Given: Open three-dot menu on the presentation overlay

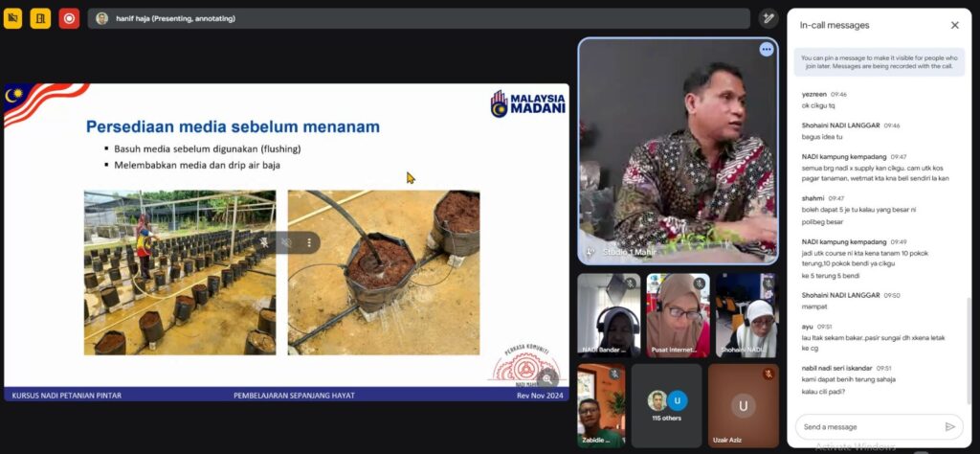Looking at the screenshot, I should pyautogui.click(x=308, y=243).
